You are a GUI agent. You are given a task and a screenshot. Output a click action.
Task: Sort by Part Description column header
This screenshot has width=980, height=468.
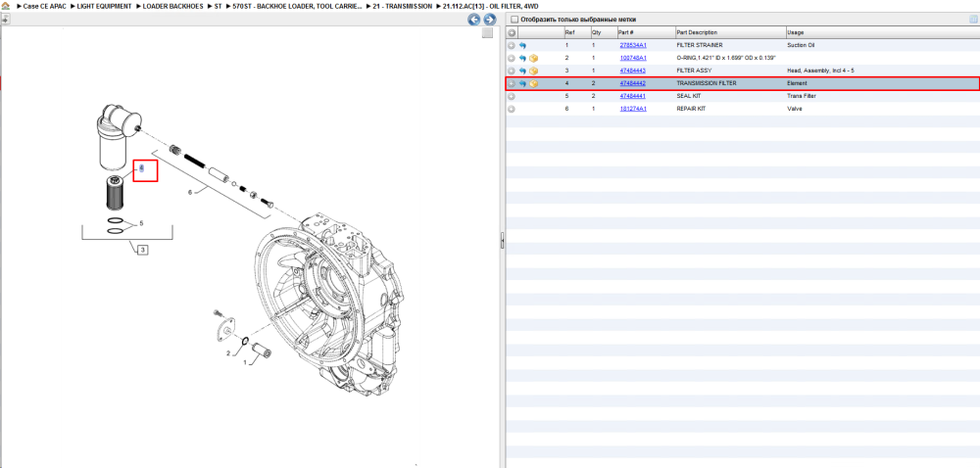tap(730, 32)
